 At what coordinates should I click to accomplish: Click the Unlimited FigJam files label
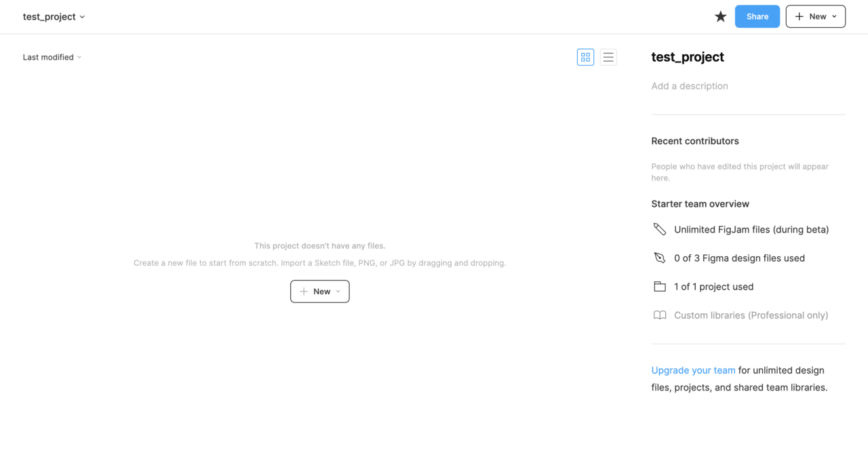pyautogui.click(x=751, y=230)
